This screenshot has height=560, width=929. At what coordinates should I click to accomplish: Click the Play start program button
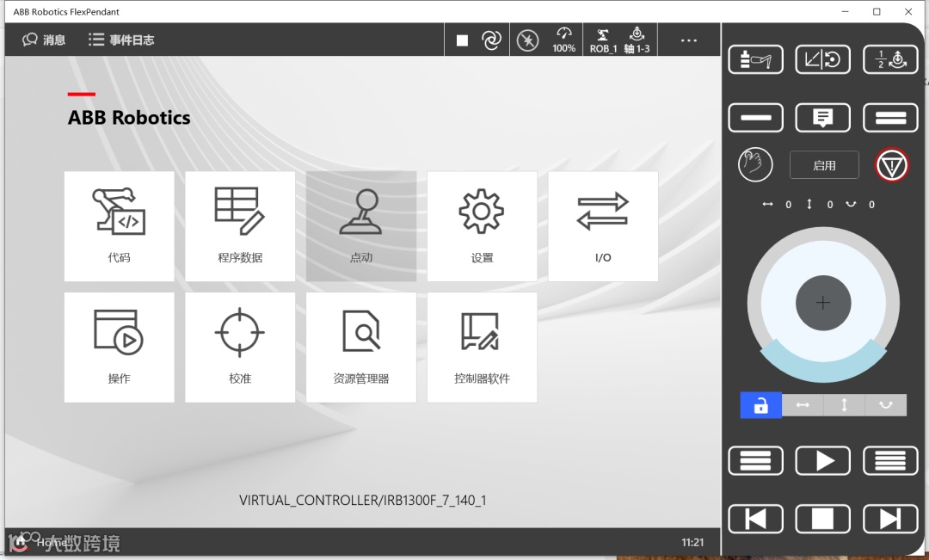pyautogui.click(x=822, y=460)
